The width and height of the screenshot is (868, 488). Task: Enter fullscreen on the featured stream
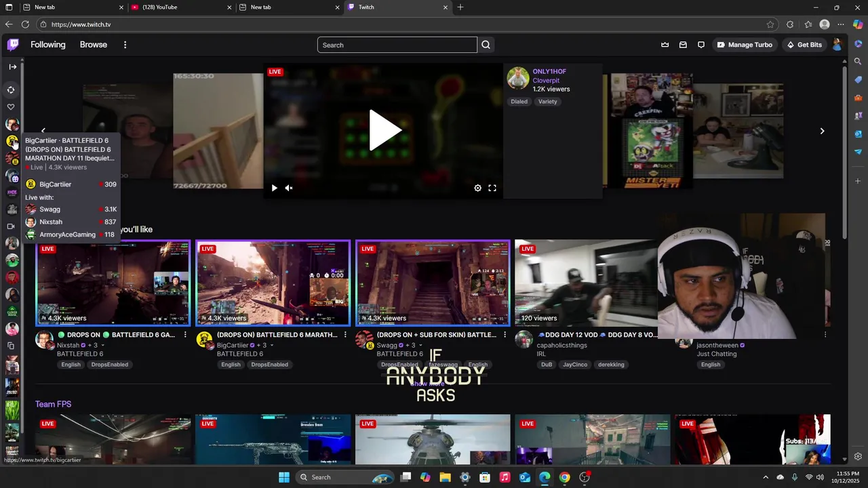coord(492,188)
